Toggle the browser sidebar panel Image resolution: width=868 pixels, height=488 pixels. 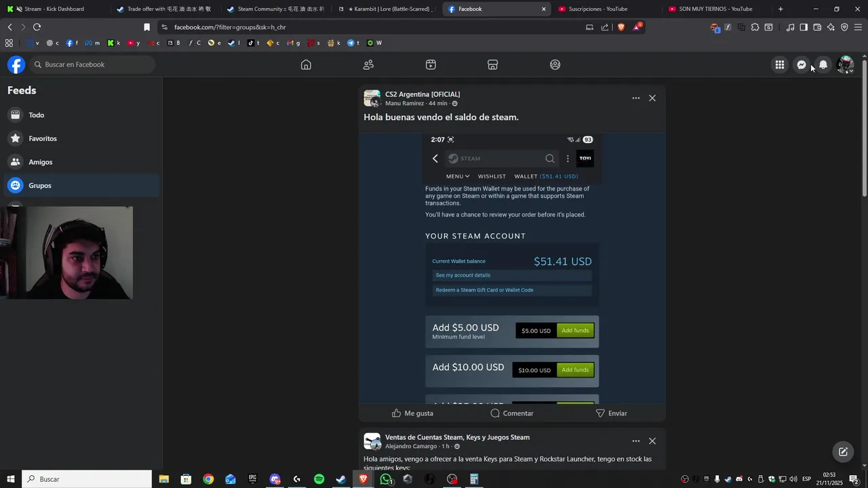click(x=804, y=27)
